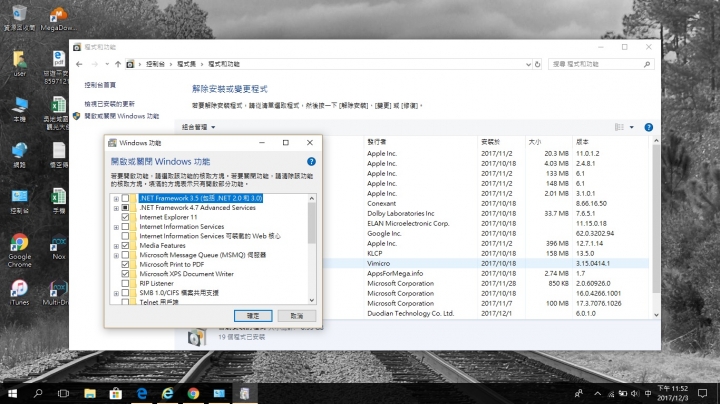Open the Action Center notification icon
The width and height of the screenshot is (720, 404).
(x=702, y=393)
